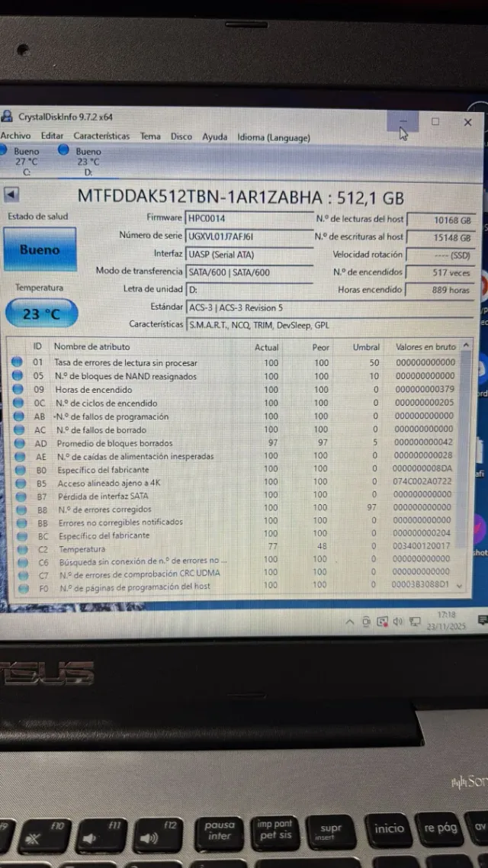Open the Tema menu

tap(150, 137)
